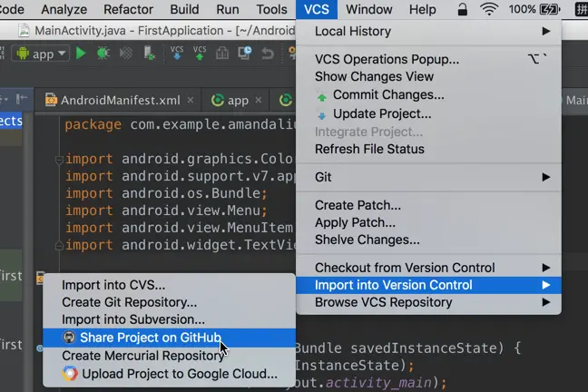Close the AndroidManifest.xml tab

click(191, 100)
